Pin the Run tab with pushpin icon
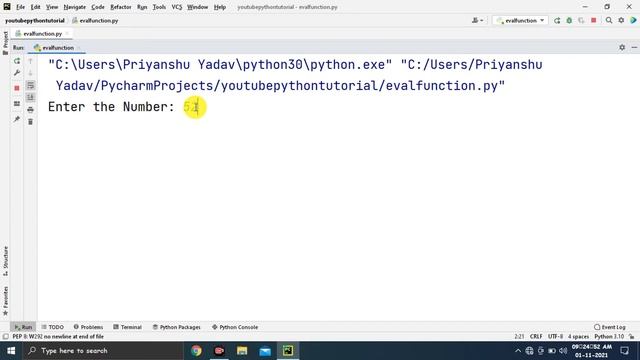640x360 pixels. point(17,119)
